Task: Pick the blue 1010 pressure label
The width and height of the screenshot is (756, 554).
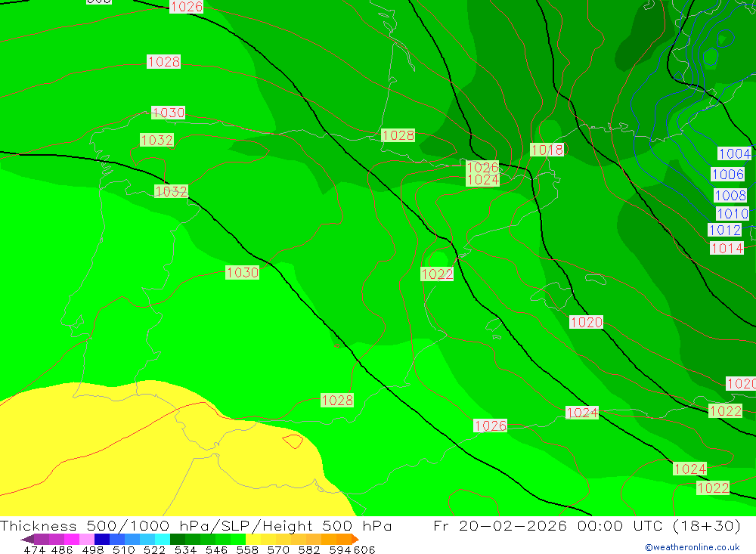Action: 733,214
